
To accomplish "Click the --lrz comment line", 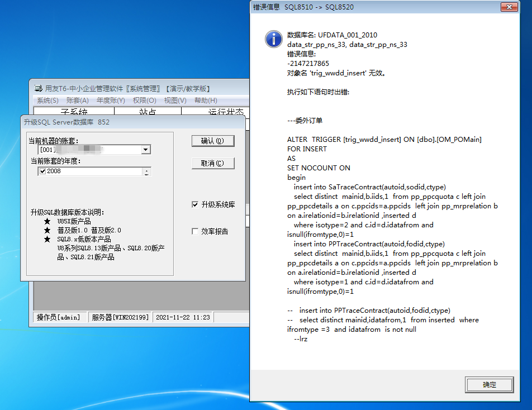I will point(301,339).
